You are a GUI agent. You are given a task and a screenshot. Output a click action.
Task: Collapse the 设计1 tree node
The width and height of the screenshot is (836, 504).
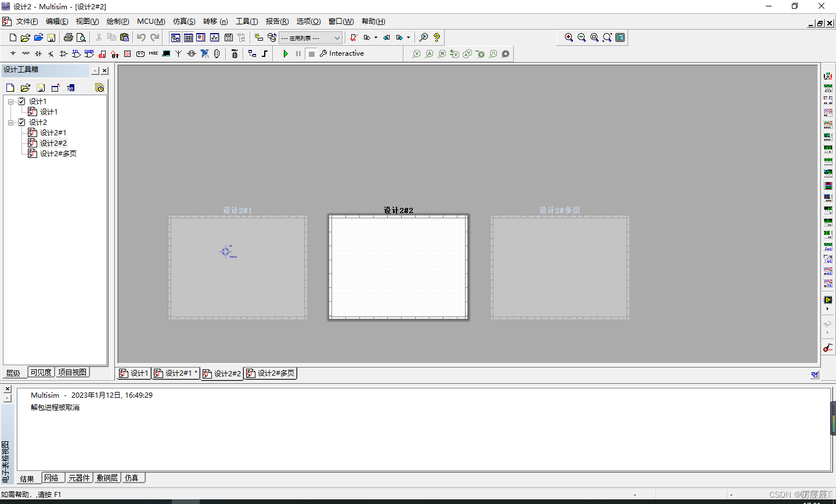10,102
